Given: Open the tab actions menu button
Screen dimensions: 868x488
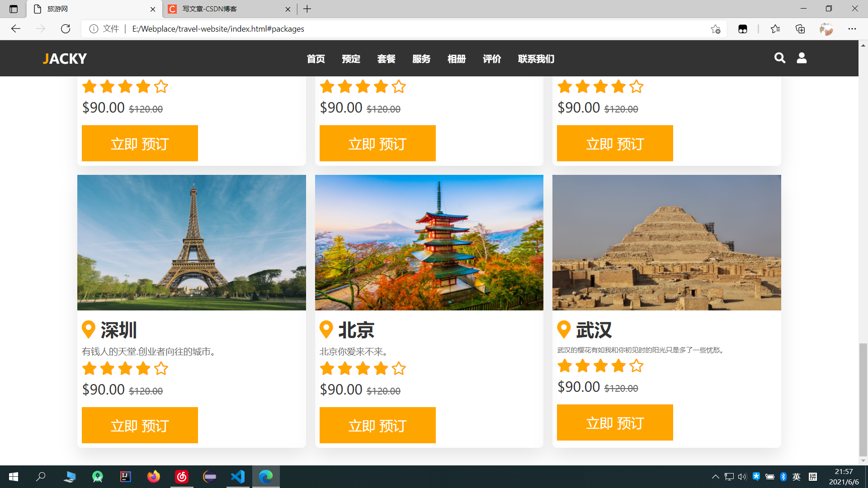Looking at the screenshot, I should 14,9.
